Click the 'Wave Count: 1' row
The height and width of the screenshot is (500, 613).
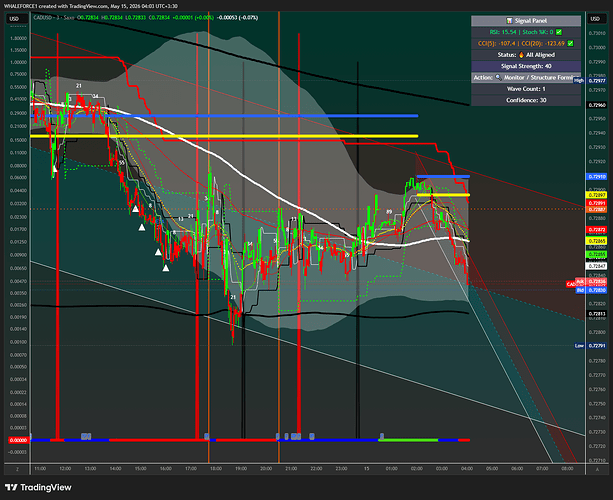pos(526,89)
